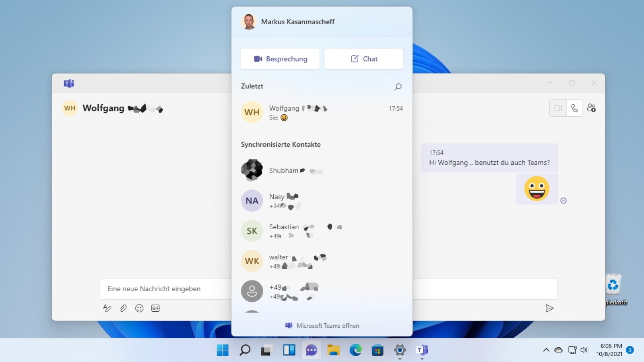The image size is (644, 362).
Task: Start an audio call with Wolfgang
Action: 574,108
